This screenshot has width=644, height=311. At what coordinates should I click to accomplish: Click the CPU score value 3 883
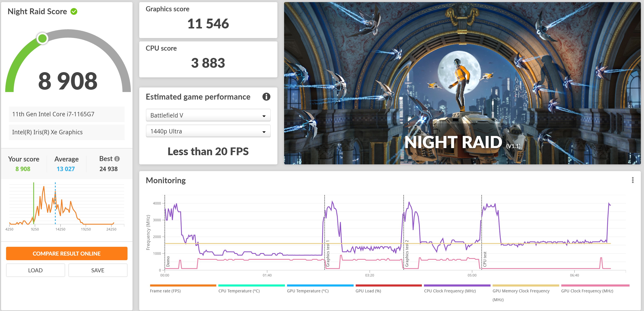click(208, 63)
